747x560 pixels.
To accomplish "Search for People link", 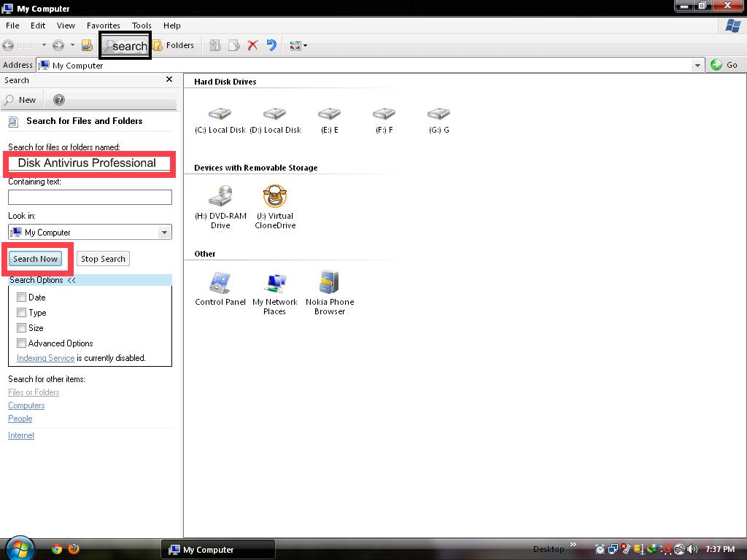I will tap(20, 419).
